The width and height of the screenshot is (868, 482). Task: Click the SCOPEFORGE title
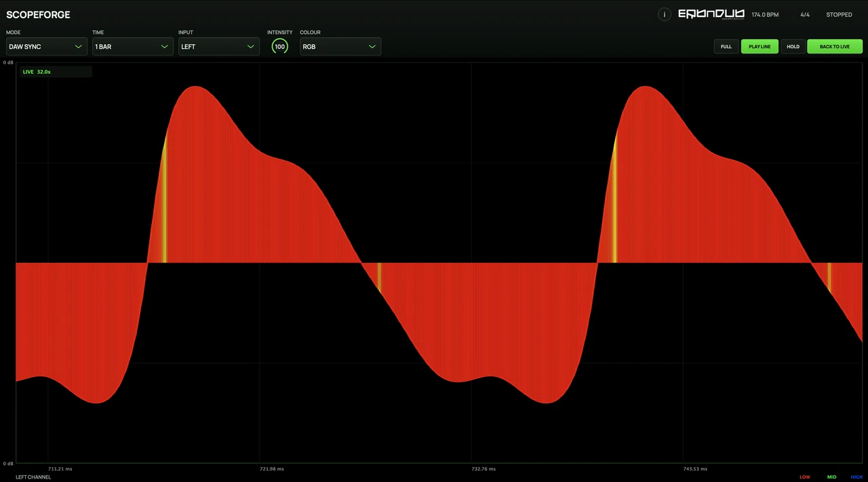[38, 15]
